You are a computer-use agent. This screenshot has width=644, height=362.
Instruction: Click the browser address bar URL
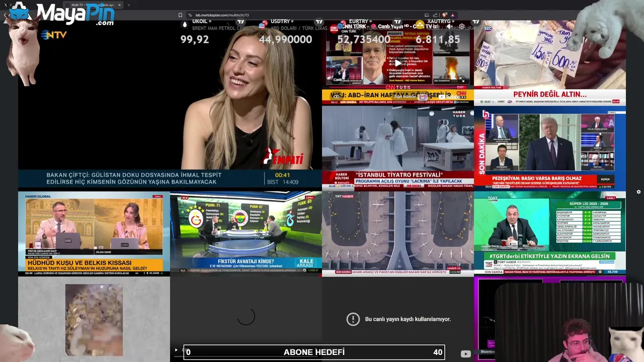[222, 15]
